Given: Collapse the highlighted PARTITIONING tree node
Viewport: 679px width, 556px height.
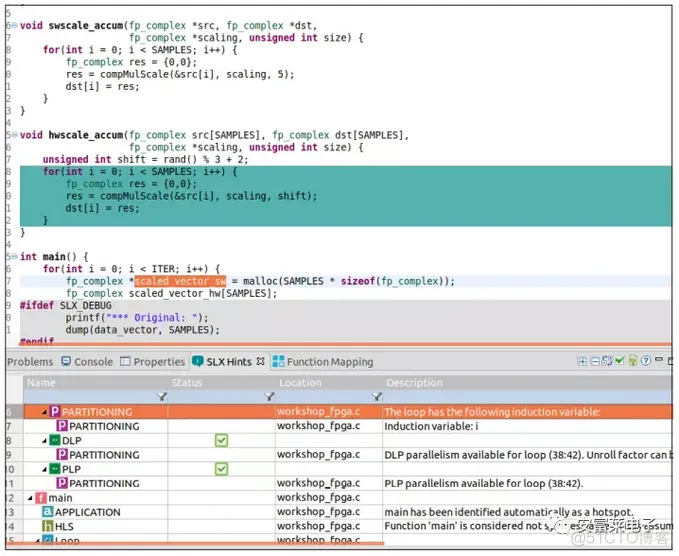Looking at the screenshot, I should pyautogui.click(x=45, y=412).
